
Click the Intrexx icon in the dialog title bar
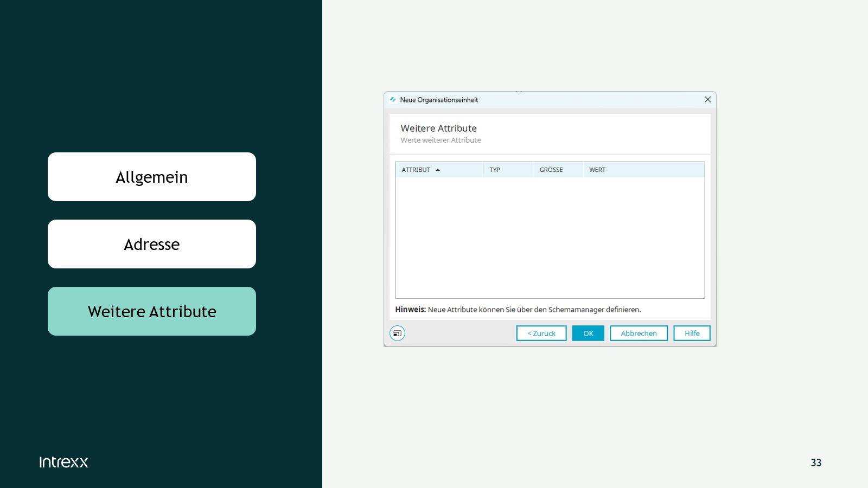(x=393, y=100)
